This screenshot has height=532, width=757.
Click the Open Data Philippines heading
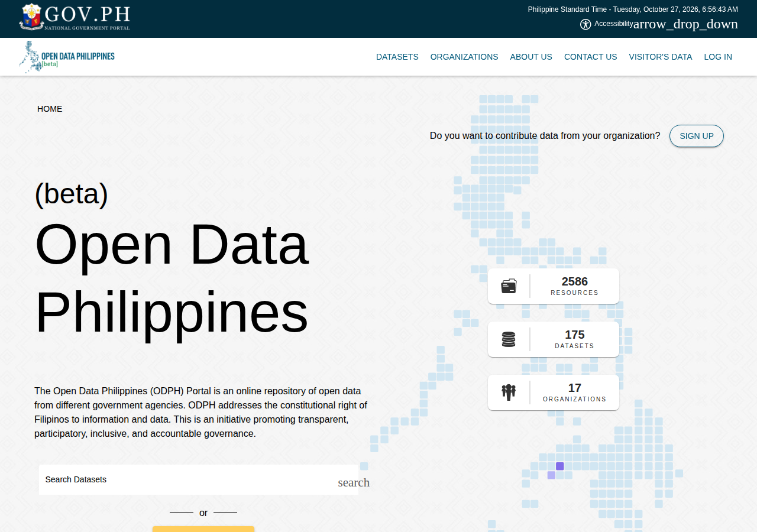[x=172, y=278]
